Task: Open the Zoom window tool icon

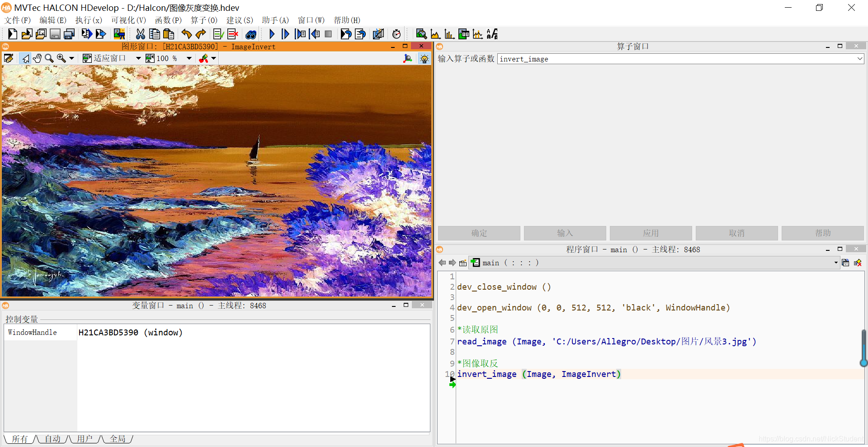Action: pyautogui.click(x=421, y=34)
